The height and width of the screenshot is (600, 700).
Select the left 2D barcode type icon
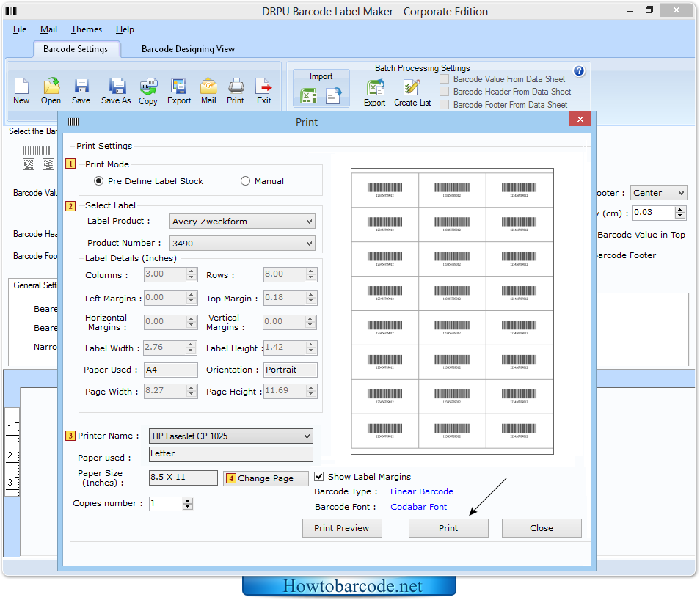tap(29, 164)
